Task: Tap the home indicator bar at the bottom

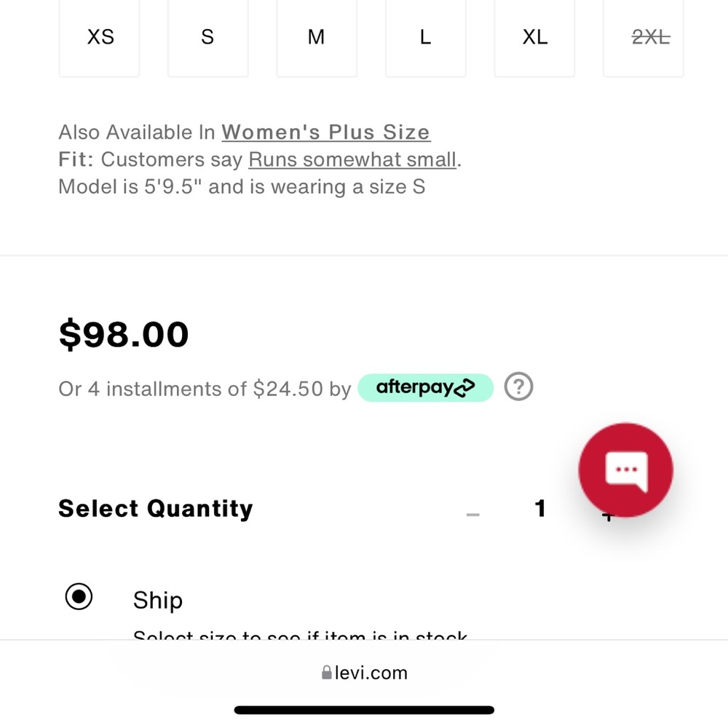Action: (x=364, y=710)
